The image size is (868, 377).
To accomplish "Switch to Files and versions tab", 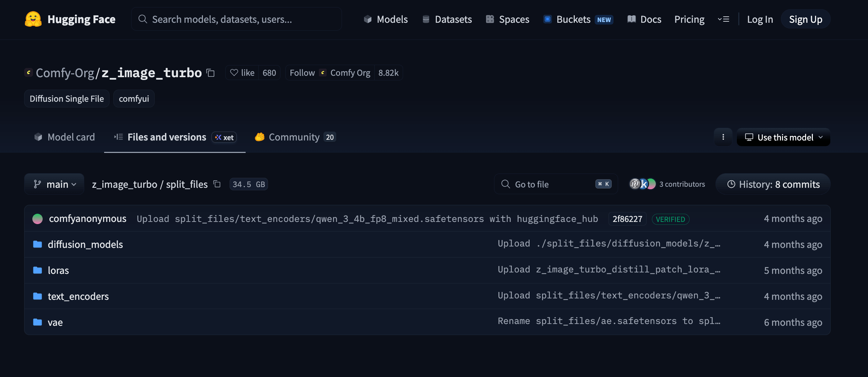I will [175, 137].
